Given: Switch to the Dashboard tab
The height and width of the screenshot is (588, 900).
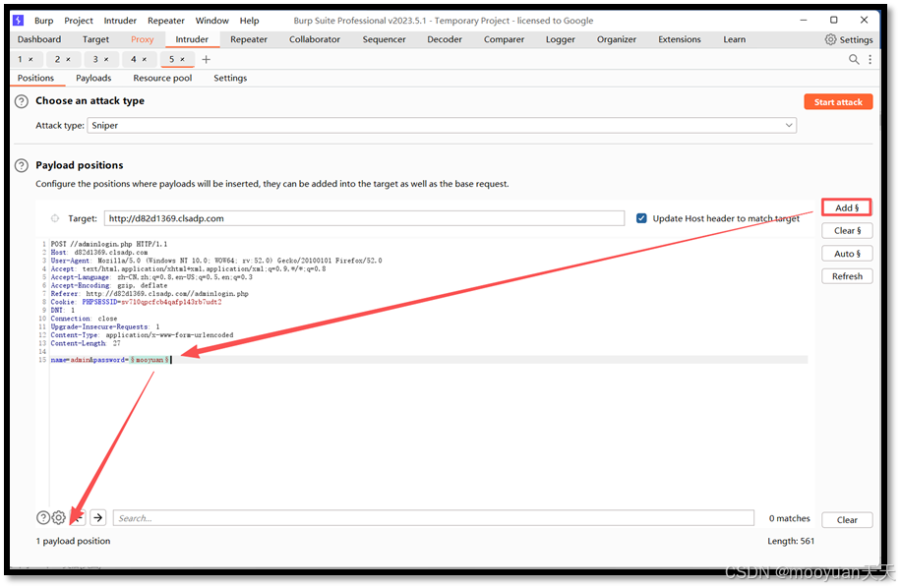Looking at the screenshot, I should coord(39,39).
